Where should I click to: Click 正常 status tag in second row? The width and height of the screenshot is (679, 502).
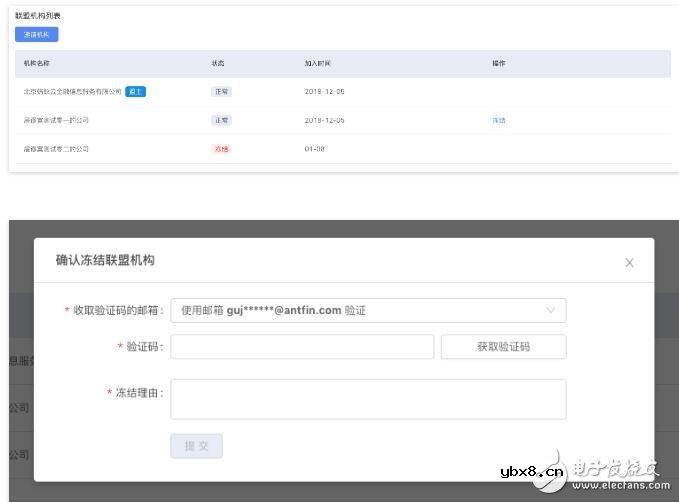coord(221,120)
